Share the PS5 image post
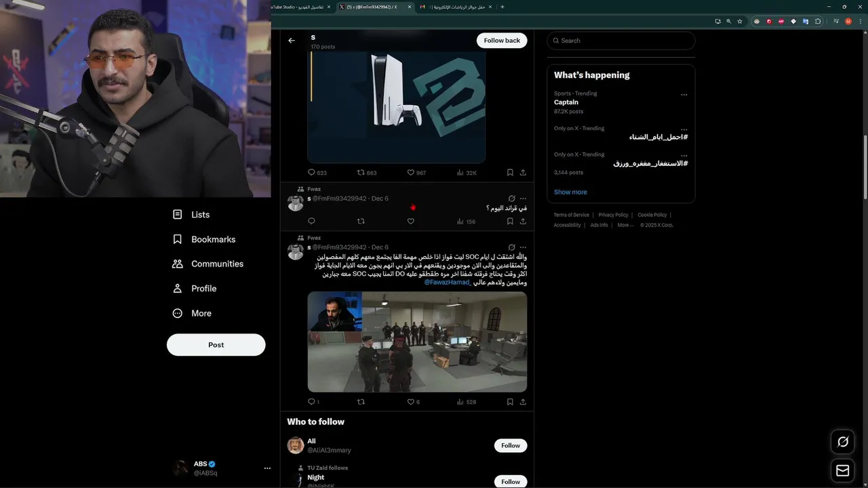868x488 pixels. pyautogui.click(x=523, y=173)
